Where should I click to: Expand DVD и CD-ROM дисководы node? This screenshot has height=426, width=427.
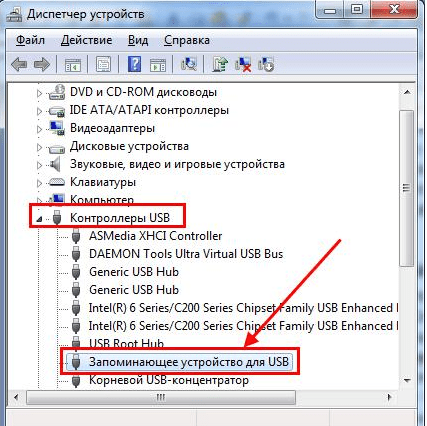click(x=39, y=93)
